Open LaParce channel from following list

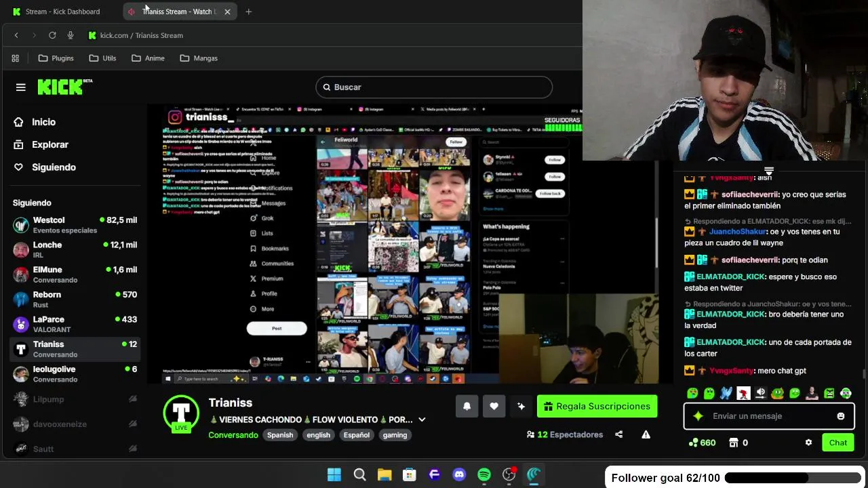[75, 324]
